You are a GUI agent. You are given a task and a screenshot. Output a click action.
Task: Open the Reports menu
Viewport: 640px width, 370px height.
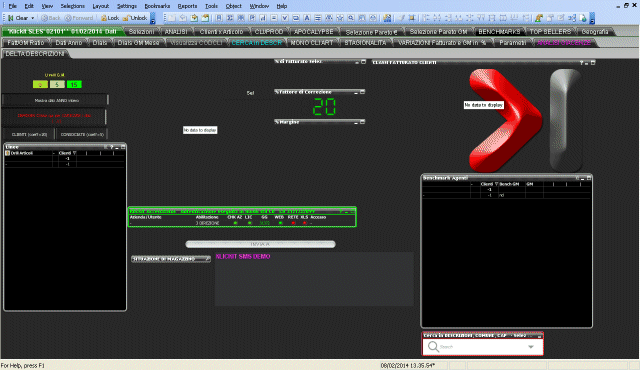pyautogui.click(x=187, y=6)
